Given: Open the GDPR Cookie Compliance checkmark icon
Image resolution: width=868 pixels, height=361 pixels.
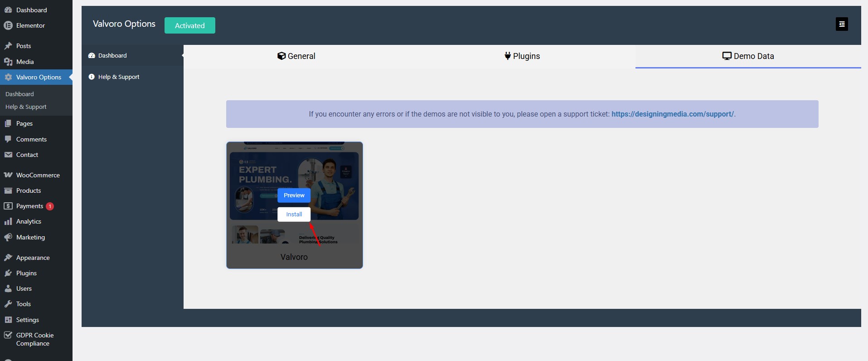Looking at the screenshot, I should (8, 335).
